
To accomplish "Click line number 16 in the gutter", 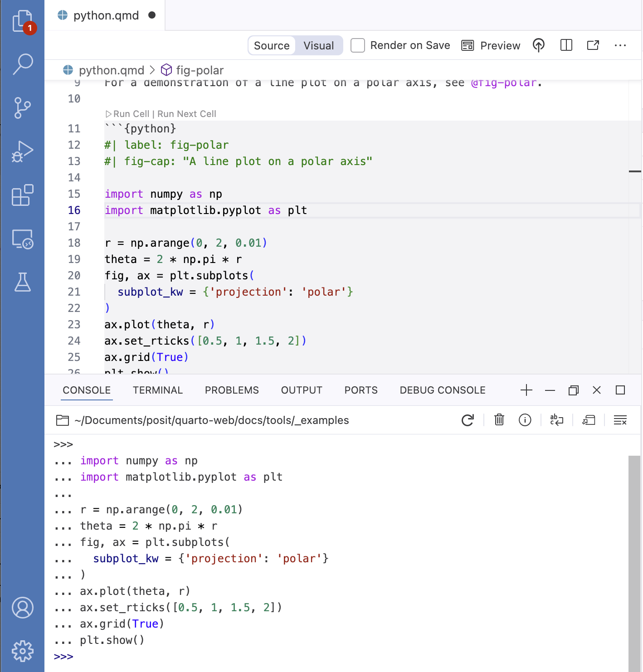I will pyautogui.click(x=74, y=210).
